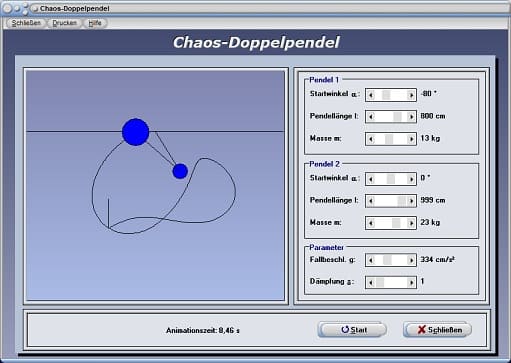
Task: Click the Schließen button with red X
Action: pyautogui.click(x=438, y=330)
